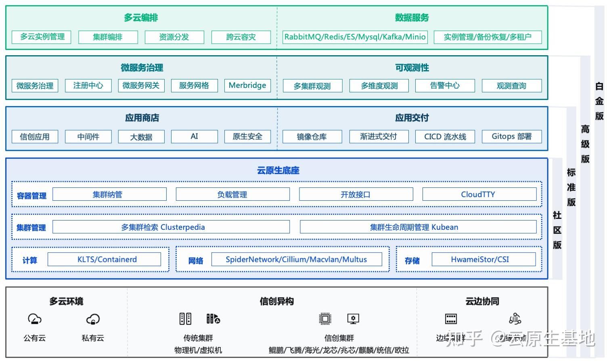The image size is (611, 364).
Task: Click the 集群管理 row label
Action: click(x=31, y=228)
